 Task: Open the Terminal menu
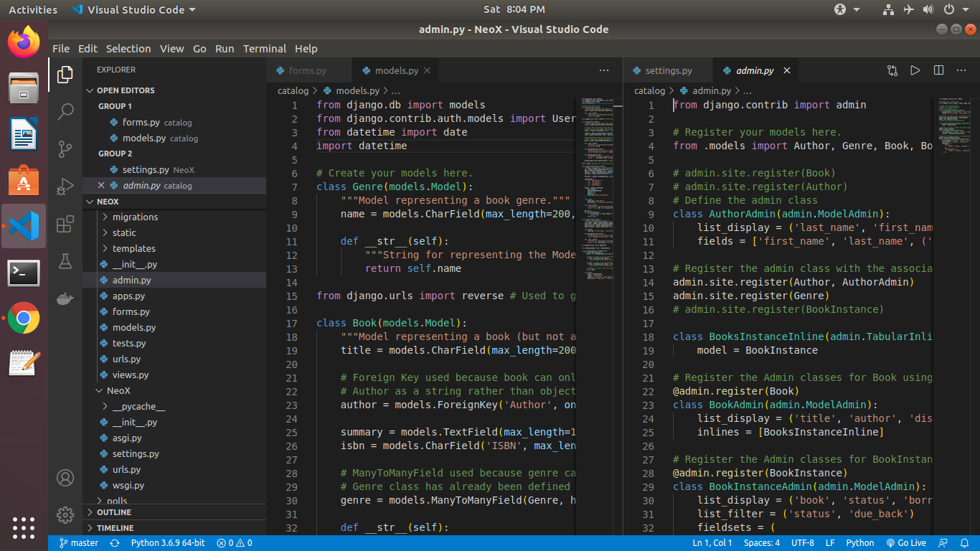[x=264, y=49]
